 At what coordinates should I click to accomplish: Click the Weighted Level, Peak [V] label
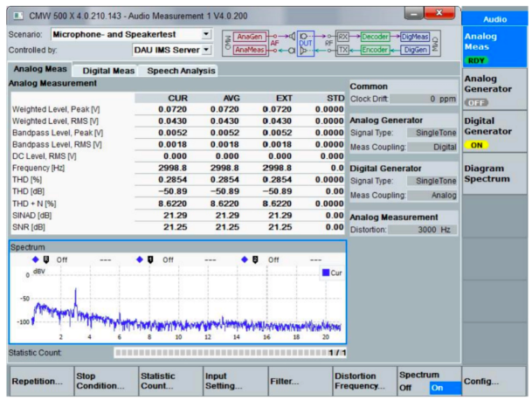pyautogui.click(x=56, y=109)
